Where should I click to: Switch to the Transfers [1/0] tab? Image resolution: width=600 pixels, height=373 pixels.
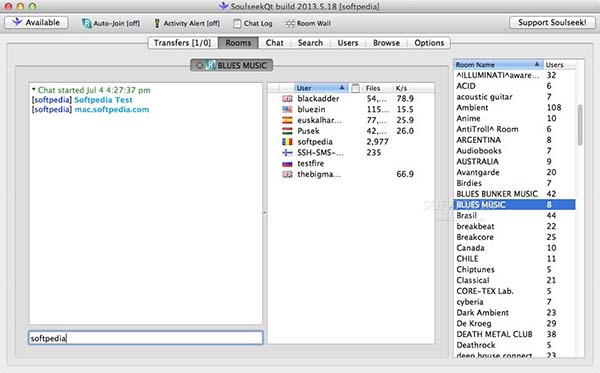[183, 43]
